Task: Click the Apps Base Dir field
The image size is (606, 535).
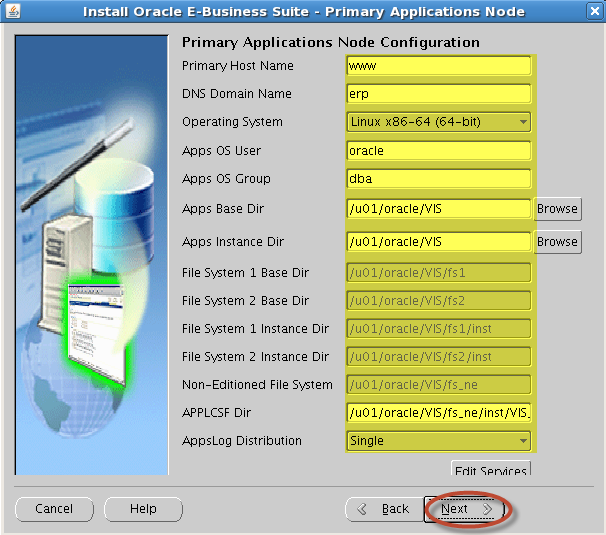Action: [438, 209]
